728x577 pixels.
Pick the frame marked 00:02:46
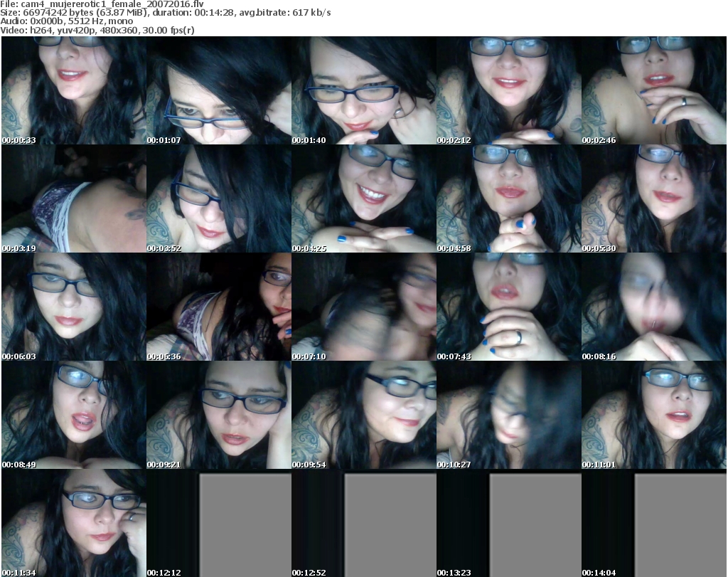pos(654,90)
